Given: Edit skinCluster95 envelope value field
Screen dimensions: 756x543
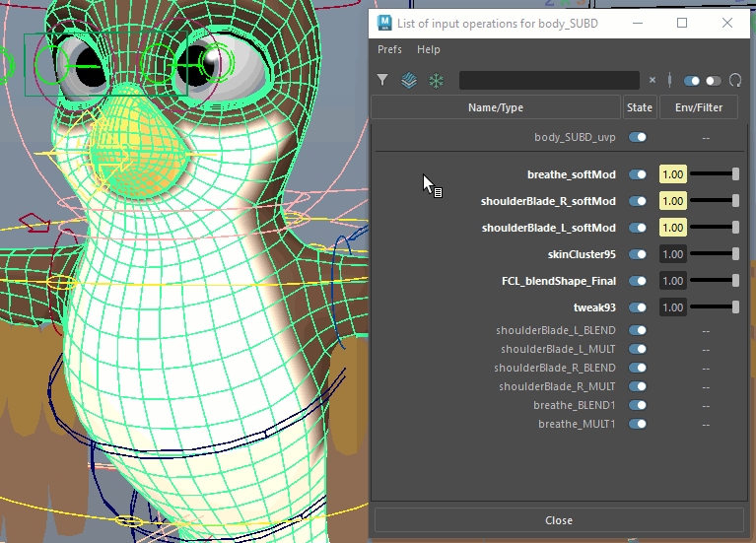Looking at the screenshot, I should (672, 254).
